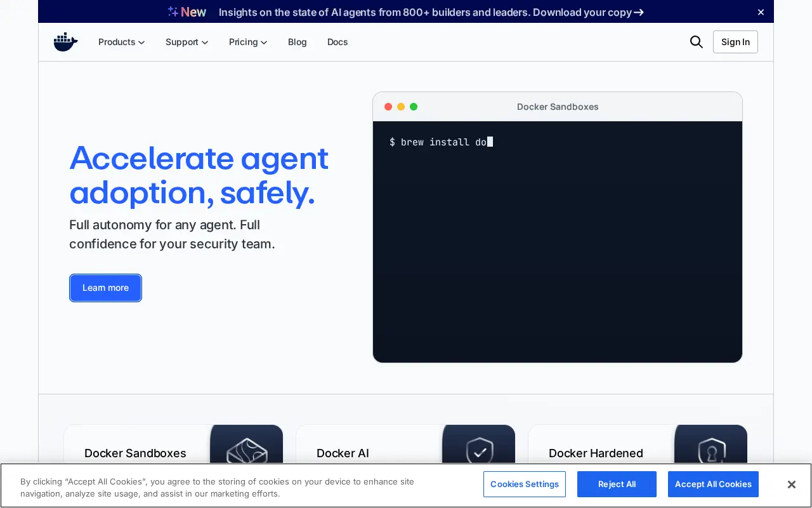The height and width of the screenshot is (508, 812).
Task: Dismiss the top announcement banner
Action: pos(761,12)
